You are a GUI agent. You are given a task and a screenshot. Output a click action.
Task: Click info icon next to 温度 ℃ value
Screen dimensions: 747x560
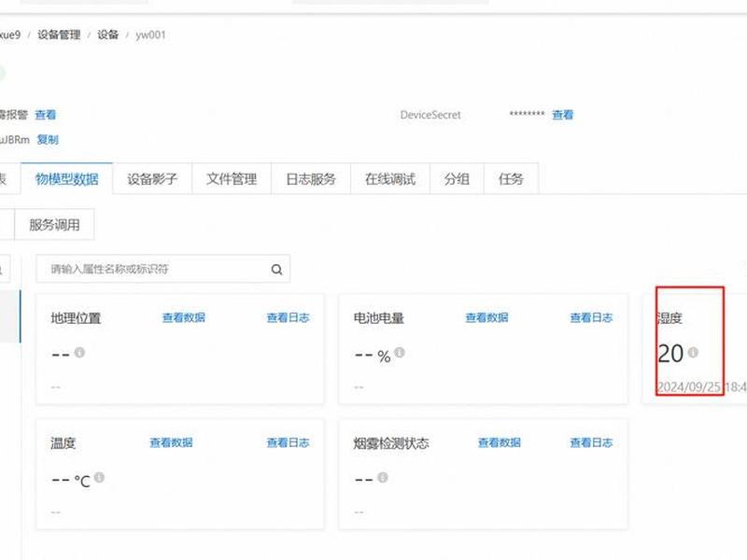pyautogui.click(x=99, y=477)
